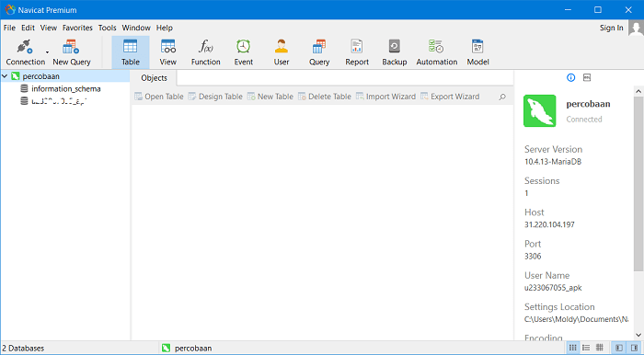This screenshot has width=644, height=355.
Task: Open the Connection dropdown arrow
Action: [47, 52]
